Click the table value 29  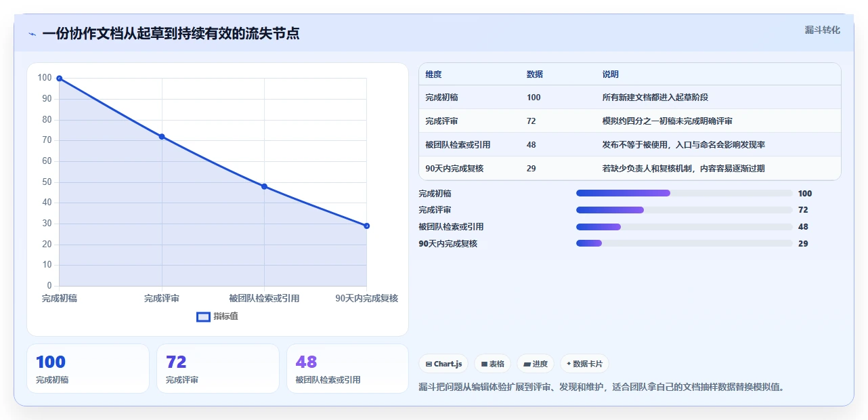pos(531,169)
